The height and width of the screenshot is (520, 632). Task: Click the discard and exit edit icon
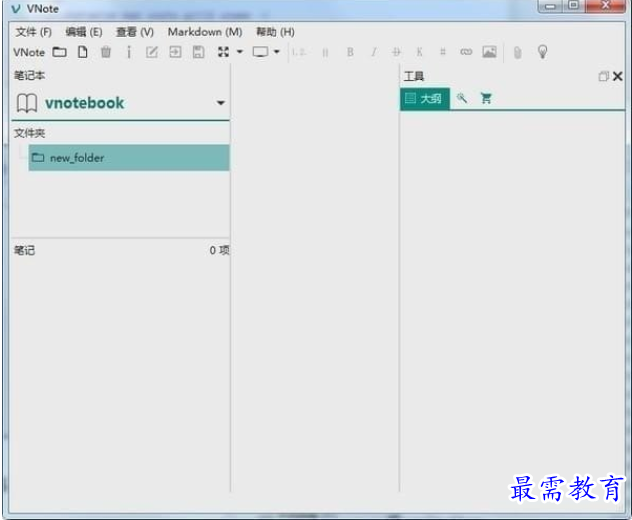[x=175, y=52]
